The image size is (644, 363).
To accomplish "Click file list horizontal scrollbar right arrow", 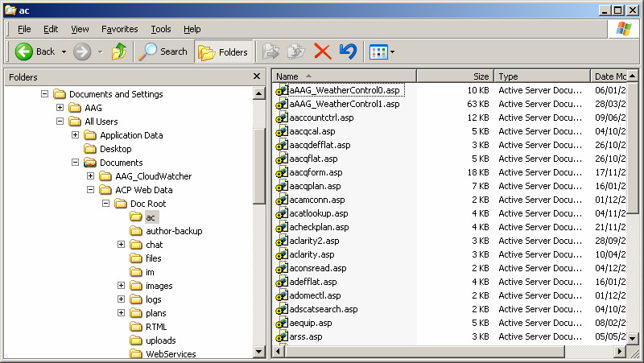I will pyautogui.click(x=620, y=351).
